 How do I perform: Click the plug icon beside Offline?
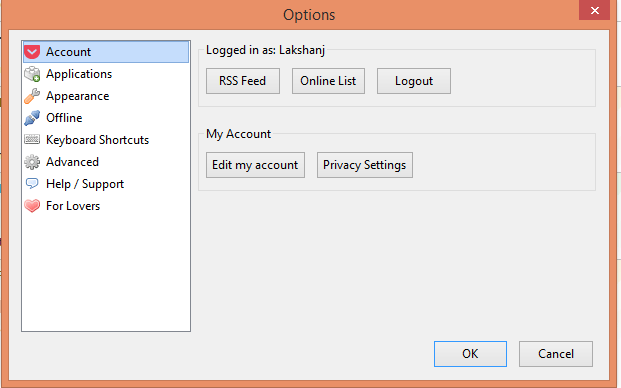point(32,118)
